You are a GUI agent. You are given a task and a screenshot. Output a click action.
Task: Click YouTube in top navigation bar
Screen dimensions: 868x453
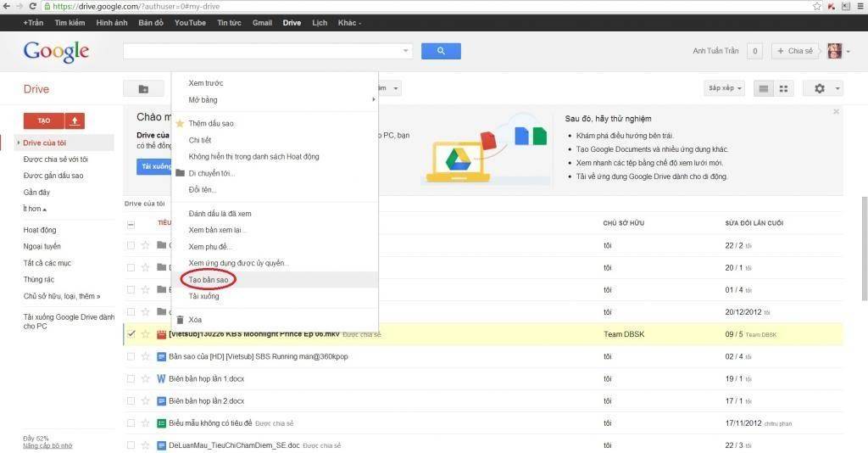[190, 23]
